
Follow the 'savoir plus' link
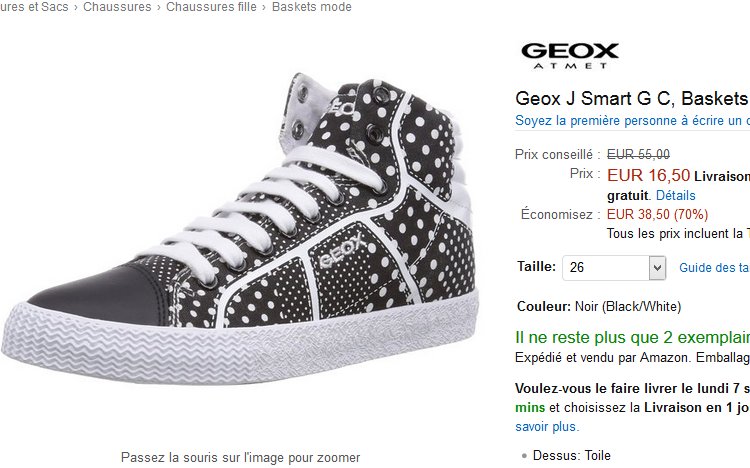[x=546, y=426]
